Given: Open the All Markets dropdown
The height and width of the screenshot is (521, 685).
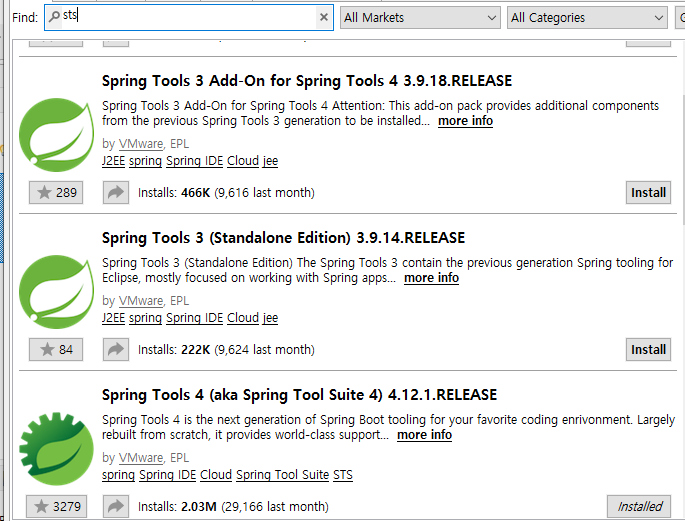Looking at the screenshot, I should pos(420,18).
